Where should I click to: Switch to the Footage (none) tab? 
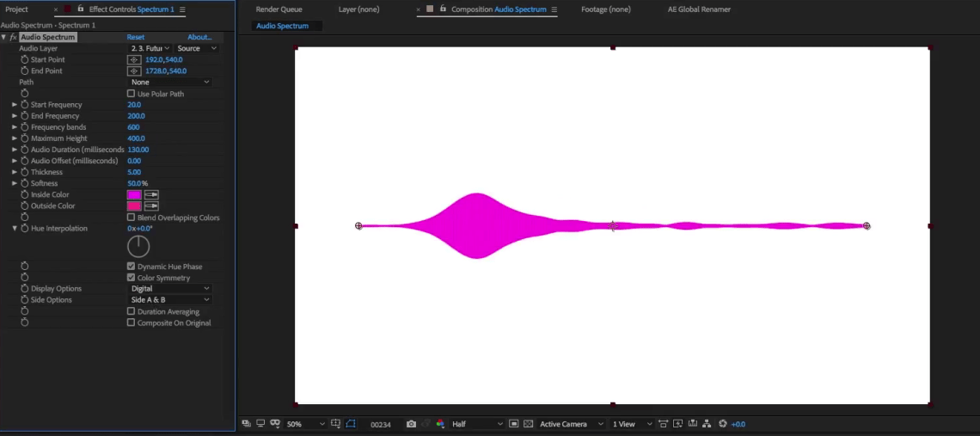(x=606, y=9)
